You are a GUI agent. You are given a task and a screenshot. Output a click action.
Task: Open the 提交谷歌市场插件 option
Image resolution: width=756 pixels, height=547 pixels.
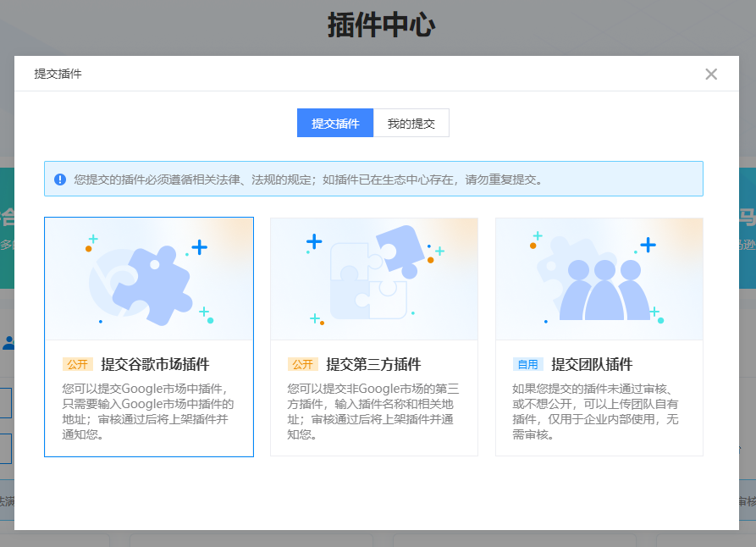coord(155,365)
